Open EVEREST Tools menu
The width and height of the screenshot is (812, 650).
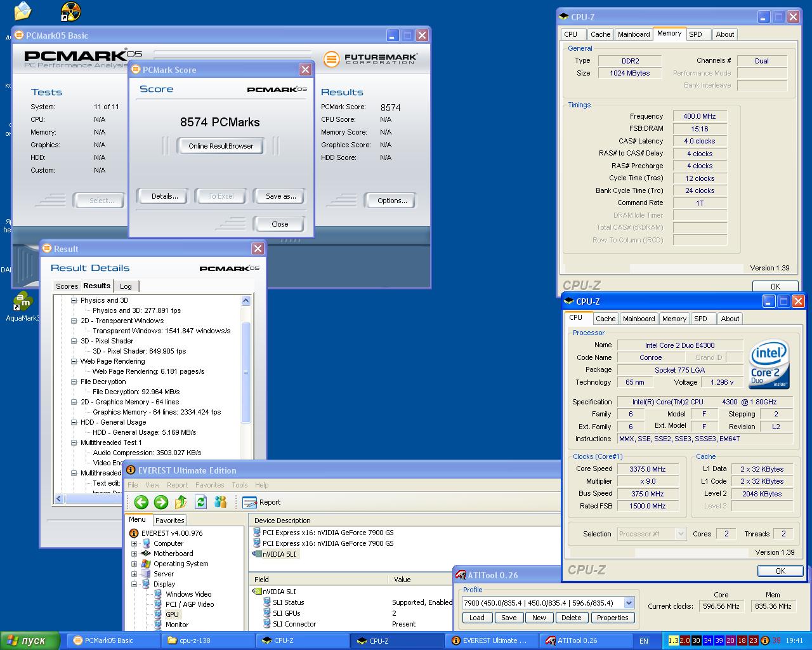click(x=240, y=485)
